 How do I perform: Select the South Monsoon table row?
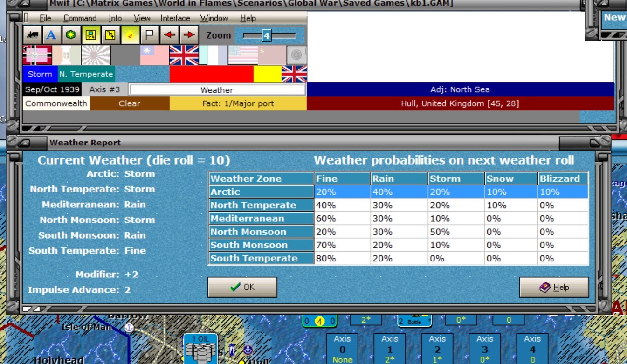click(x=399, y=245)
